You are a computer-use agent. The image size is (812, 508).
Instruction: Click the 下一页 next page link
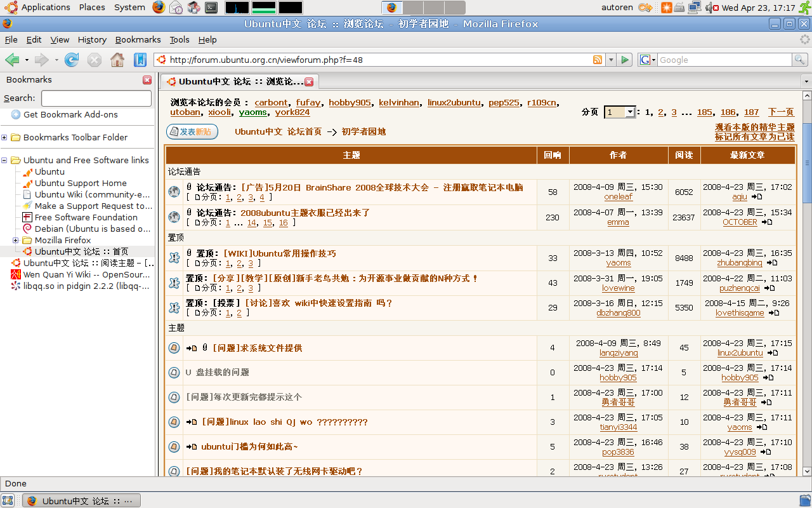coord(781,112)
